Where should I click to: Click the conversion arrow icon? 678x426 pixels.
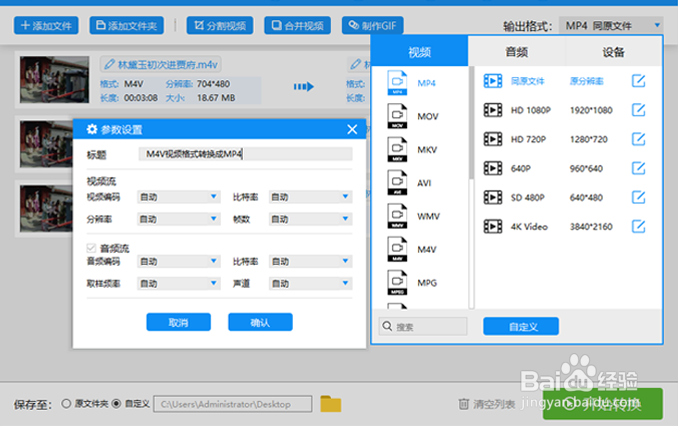304,86
